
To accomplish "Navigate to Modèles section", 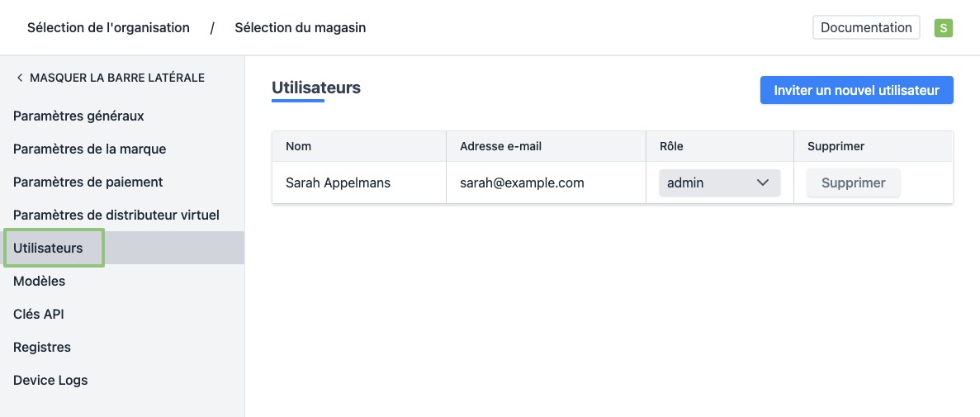I will (39, 282).
